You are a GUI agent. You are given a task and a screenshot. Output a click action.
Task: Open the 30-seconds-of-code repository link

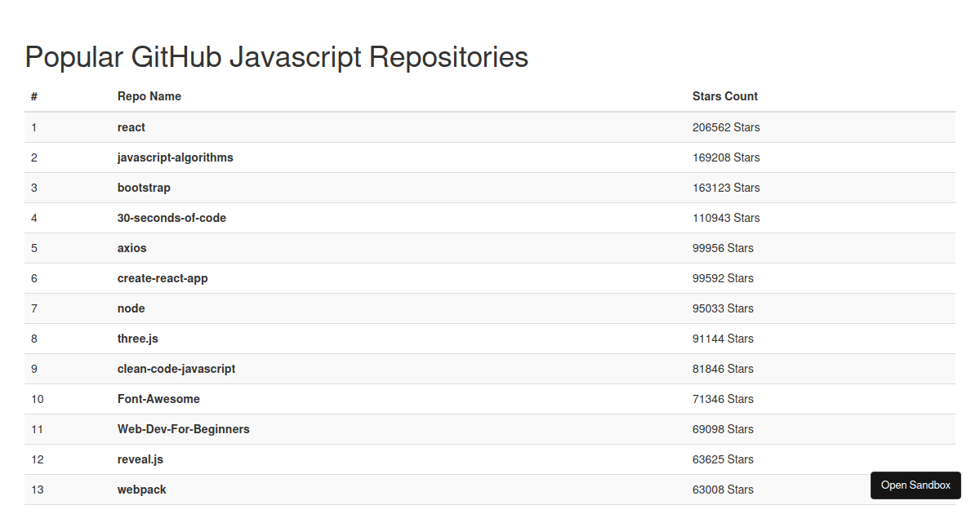[x=171, y=218]
